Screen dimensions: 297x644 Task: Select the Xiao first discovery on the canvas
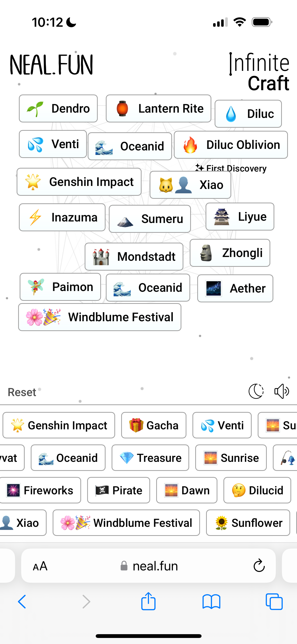coord(190,184)
